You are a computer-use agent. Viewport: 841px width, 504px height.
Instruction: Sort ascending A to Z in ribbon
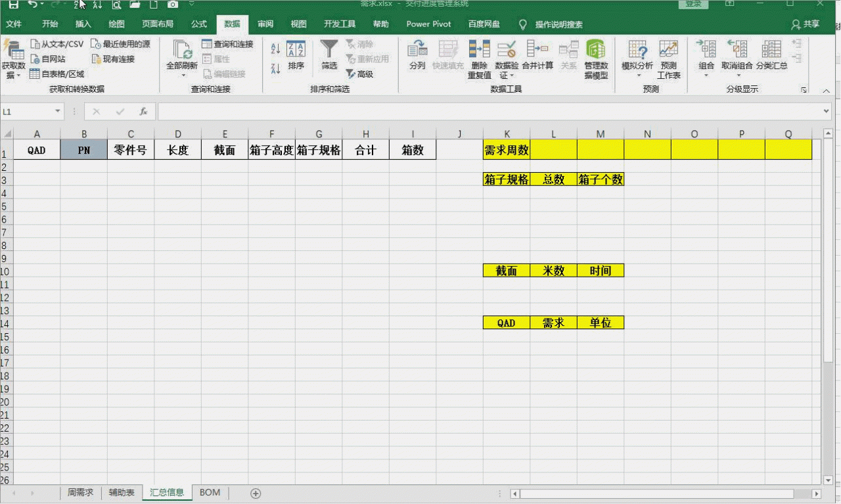275,49
